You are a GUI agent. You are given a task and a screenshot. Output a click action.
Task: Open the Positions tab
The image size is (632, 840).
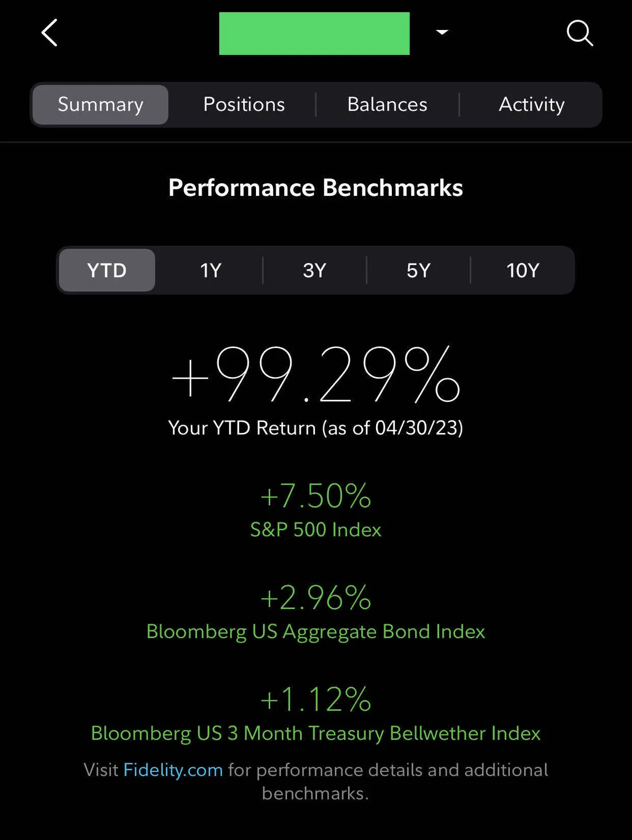click(244, 104)
